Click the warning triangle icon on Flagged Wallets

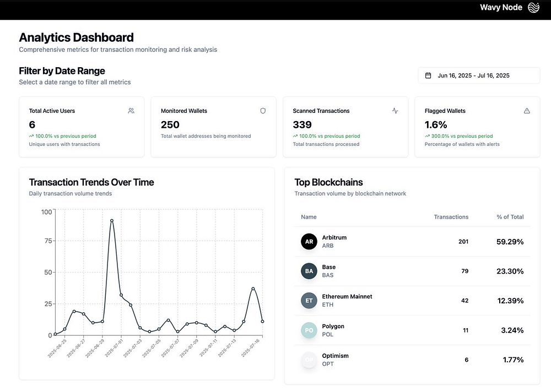coord(527,111)
